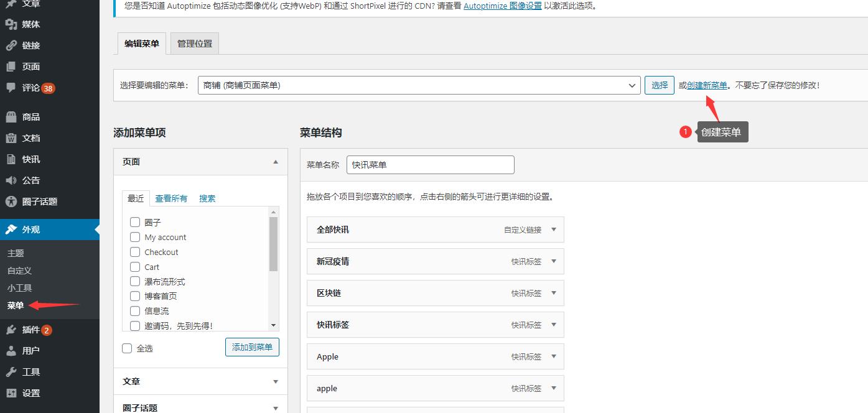The image size is (868, 413).
Task: Click the 评论 comments bubble icon
Action: [x=11, y=88]
